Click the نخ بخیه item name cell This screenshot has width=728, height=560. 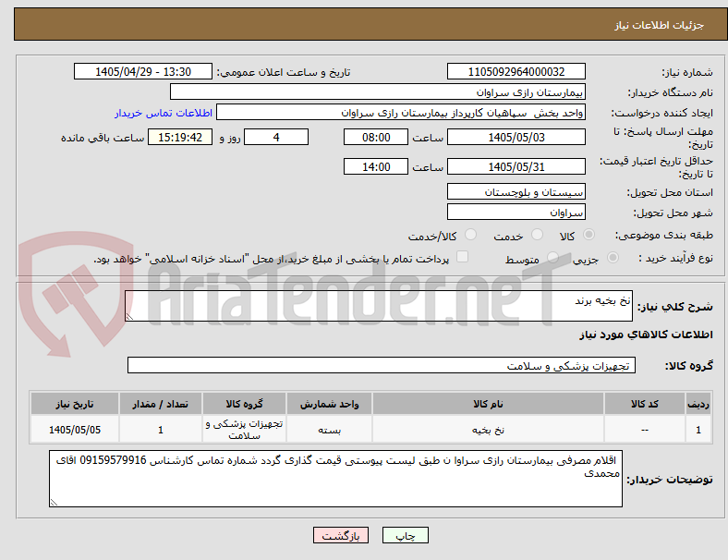488,430
